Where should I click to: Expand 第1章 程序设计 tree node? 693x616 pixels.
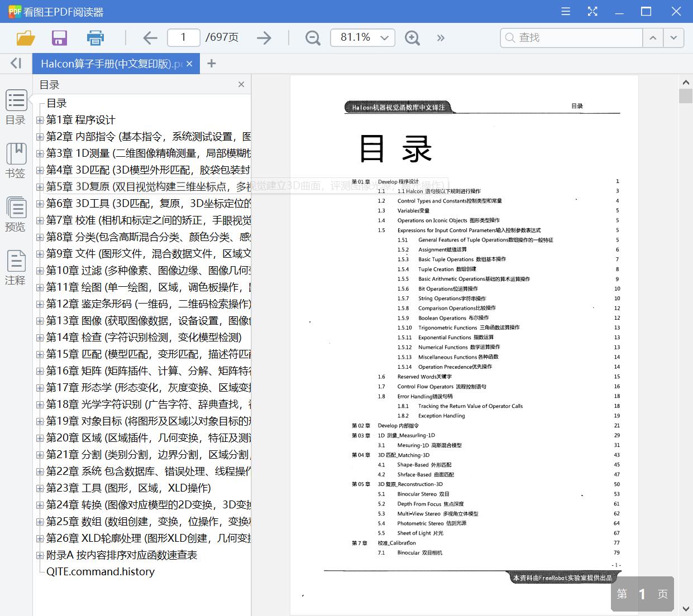pos(40,120)
